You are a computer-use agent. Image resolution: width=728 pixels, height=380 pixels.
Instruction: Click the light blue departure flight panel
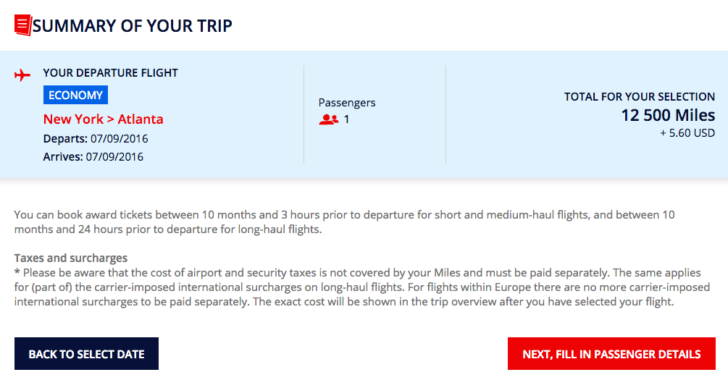point(364,114)
